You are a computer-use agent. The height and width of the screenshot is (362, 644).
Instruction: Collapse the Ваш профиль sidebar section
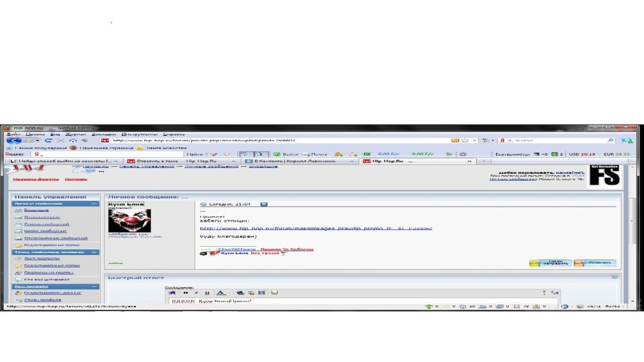pos(94,287)
